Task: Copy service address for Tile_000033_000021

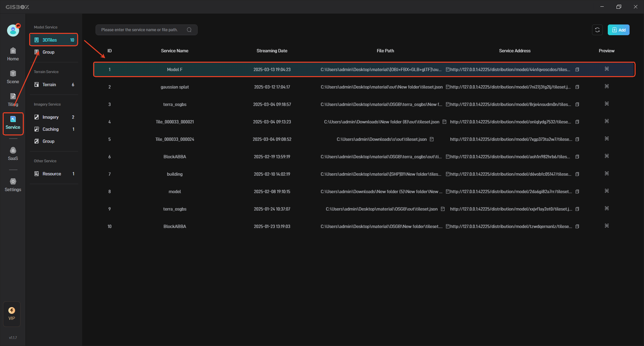Action: click(577, 122)
